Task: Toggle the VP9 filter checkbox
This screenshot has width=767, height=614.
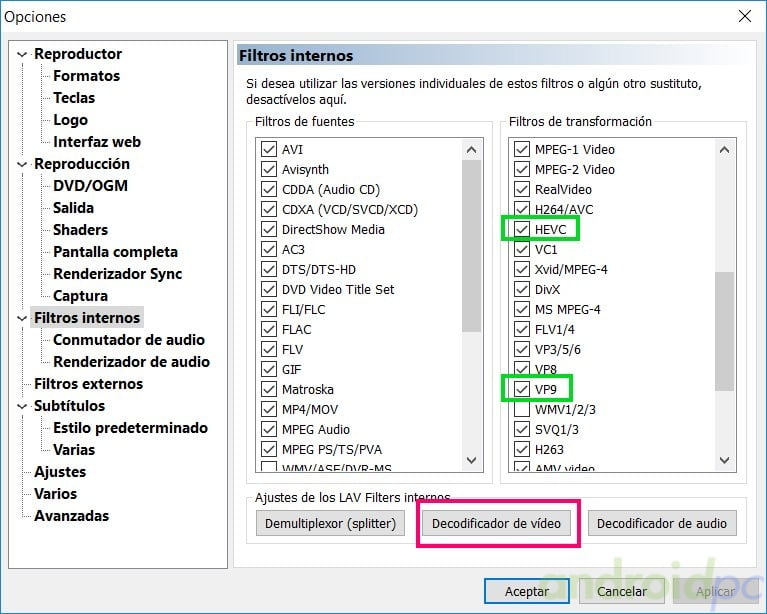Action: (x=521, y=389)
